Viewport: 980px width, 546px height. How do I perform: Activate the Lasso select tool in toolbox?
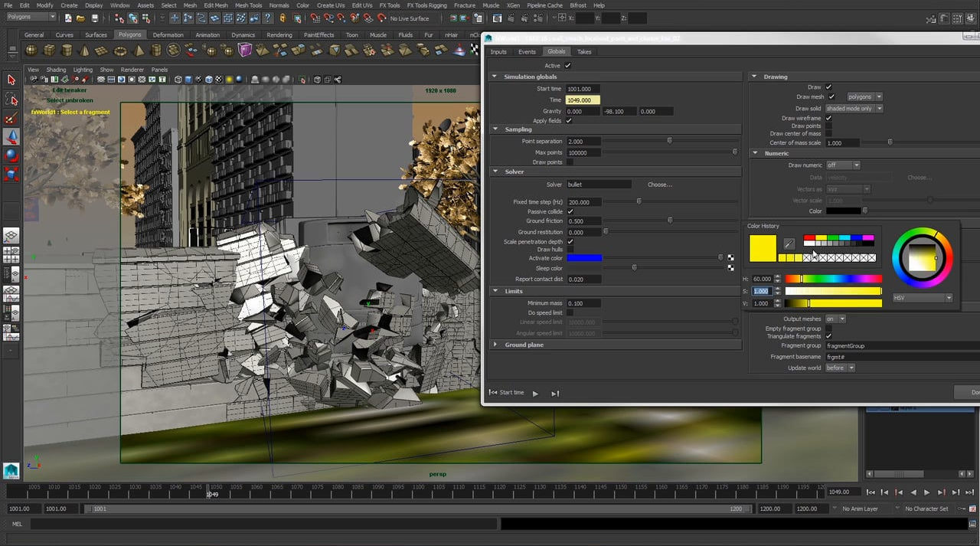(x=11, y=100)
